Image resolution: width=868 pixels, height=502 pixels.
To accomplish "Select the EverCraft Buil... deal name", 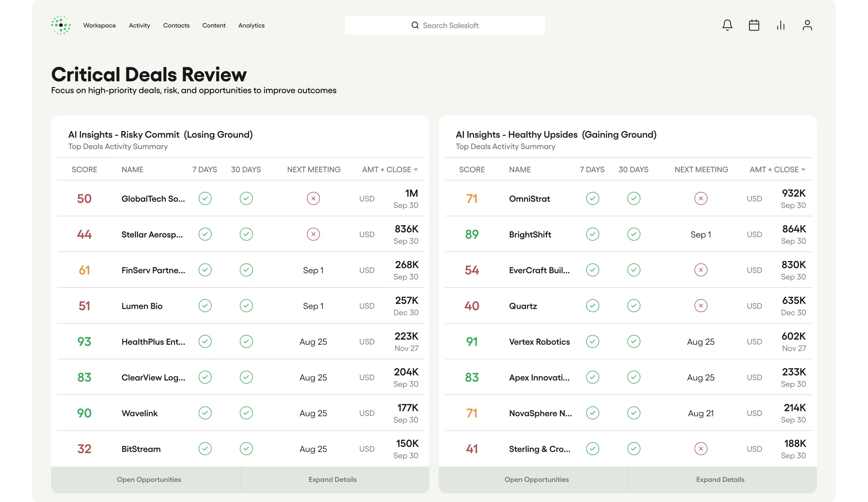I will [539, 270].
